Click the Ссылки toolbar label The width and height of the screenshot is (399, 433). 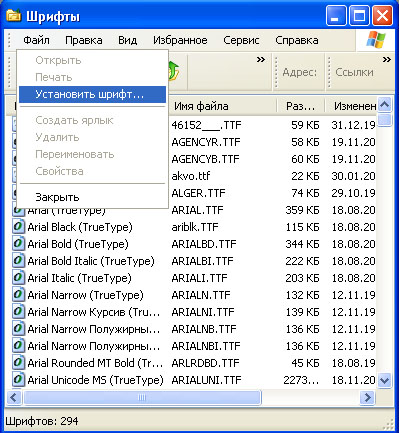(x=354, y=72)
